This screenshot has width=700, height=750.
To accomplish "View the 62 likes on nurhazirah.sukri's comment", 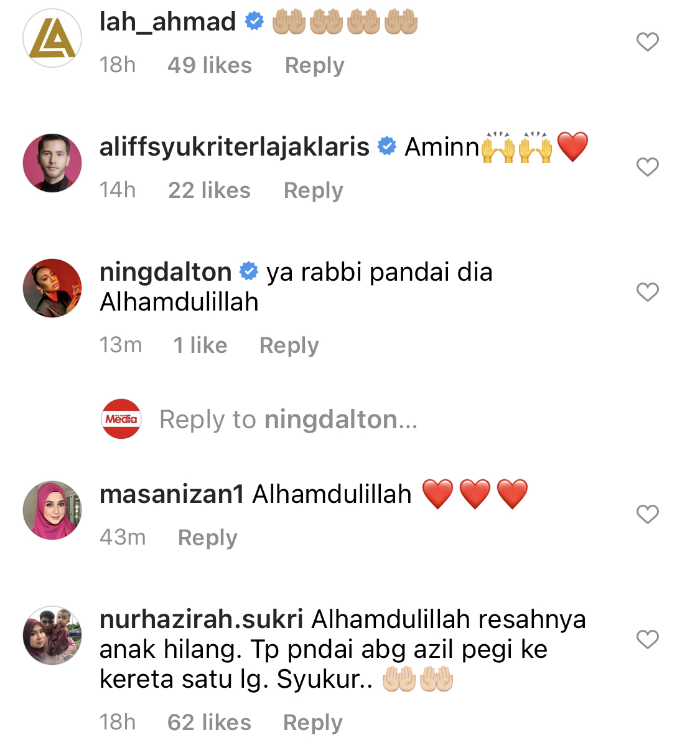I will (x=209, y=723).
